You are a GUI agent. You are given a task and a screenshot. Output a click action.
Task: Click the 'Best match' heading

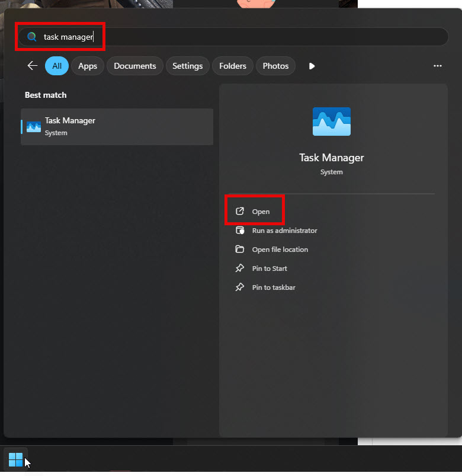[46, 95]
